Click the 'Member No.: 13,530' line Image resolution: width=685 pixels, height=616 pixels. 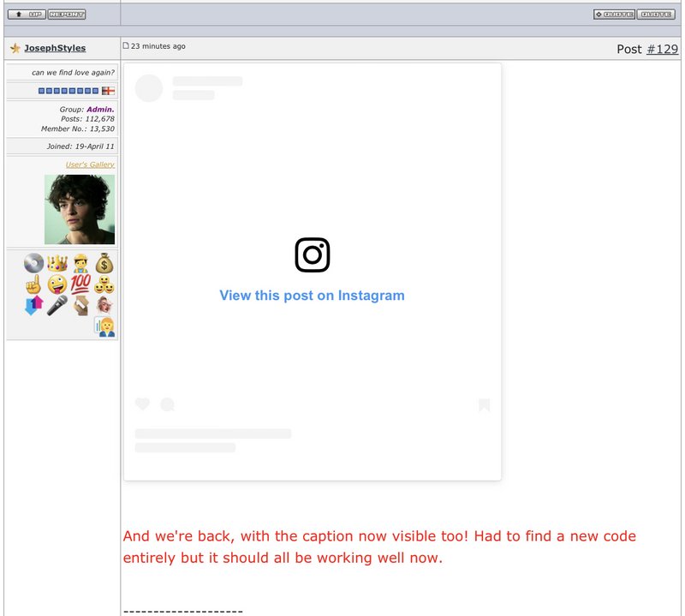pyautogui.click(x=78, y=129)
